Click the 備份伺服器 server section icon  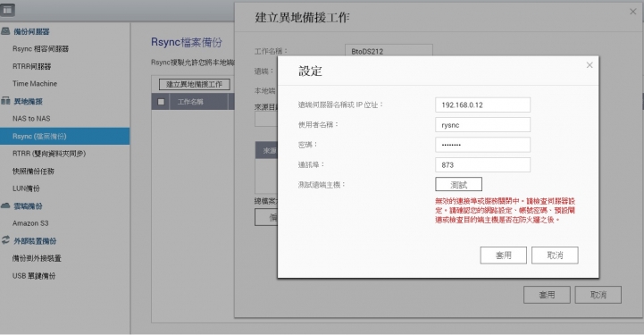[5, 31]
